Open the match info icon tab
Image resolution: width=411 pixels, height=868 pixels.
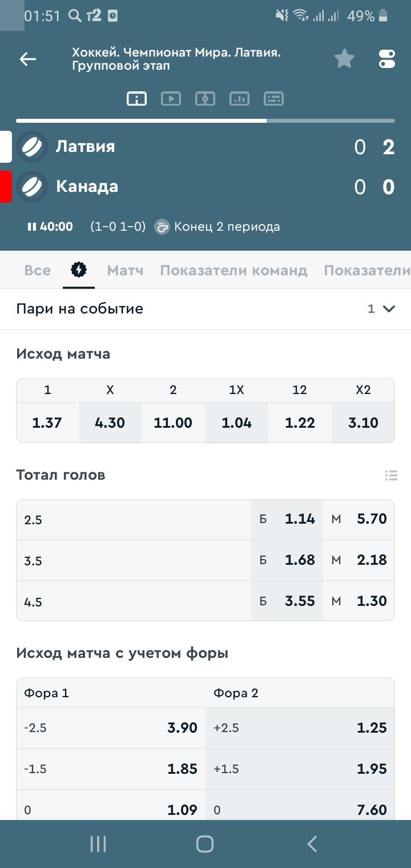[x=136, y=99]
